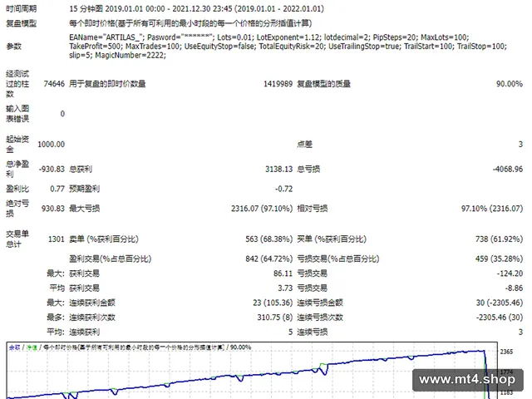Click the 连续获利 average row label
The image size is (532, 399).
tap(85, 332)
